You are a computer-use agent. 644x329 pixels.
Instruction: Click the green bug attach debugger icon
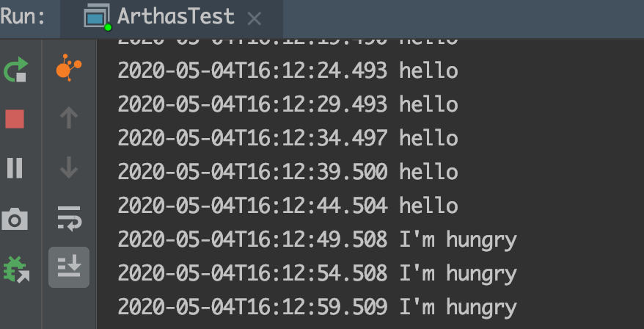[15, 269]
